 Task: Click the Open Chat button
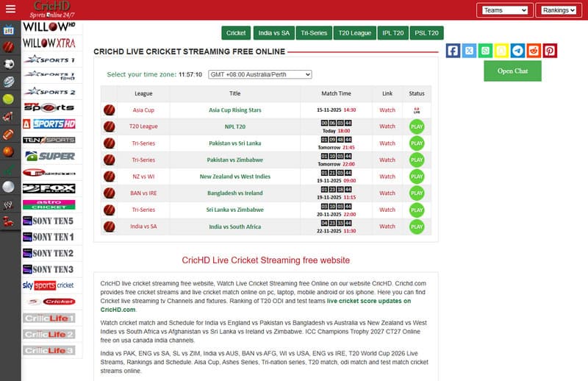(x=512, y=71)
